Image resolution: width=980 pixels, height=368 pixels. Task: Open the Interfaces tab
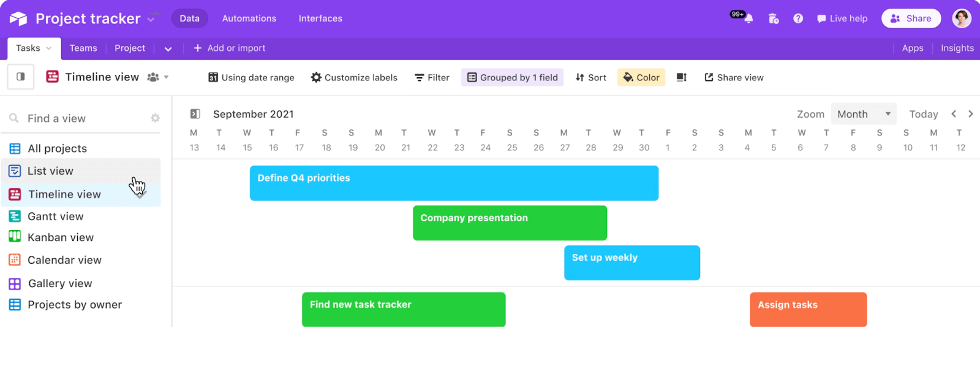click(x=320, y=18)
